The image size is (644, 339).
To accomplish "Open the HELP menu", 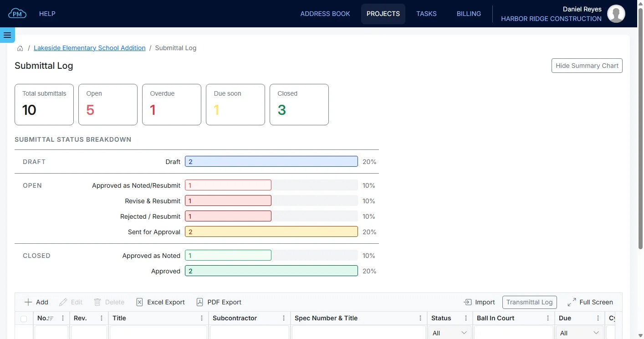I will (47, 14).
